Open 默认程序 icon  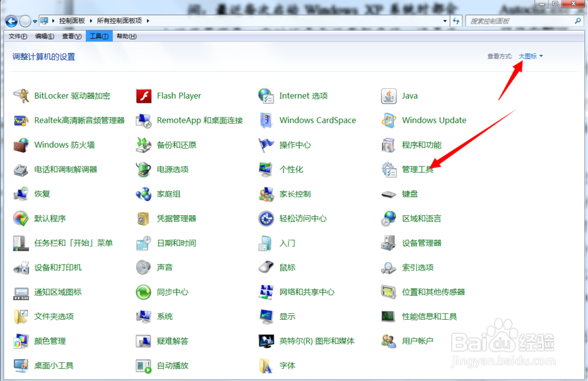coord(21,218)
